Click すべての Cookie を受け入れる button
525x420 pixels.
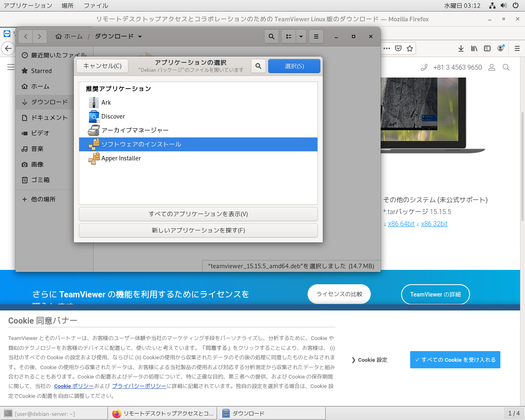(x=455, y=360)
